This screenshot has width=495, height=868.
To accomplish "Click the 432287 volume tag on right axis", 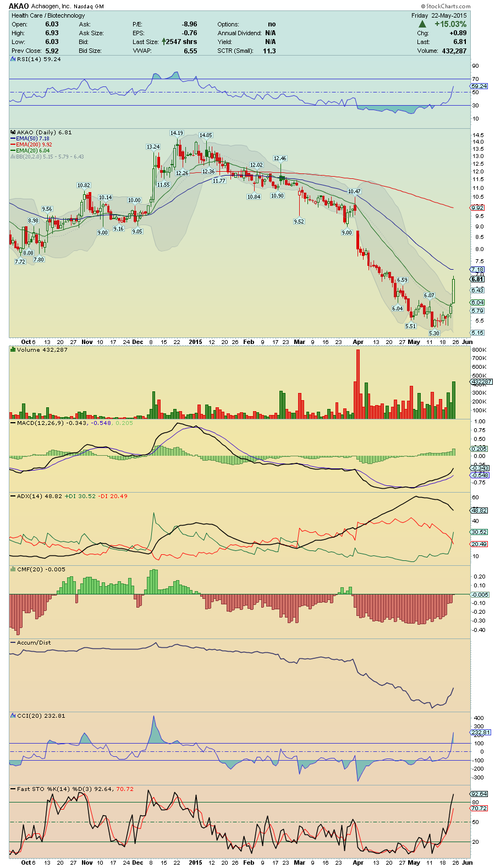I will point(481,381).
